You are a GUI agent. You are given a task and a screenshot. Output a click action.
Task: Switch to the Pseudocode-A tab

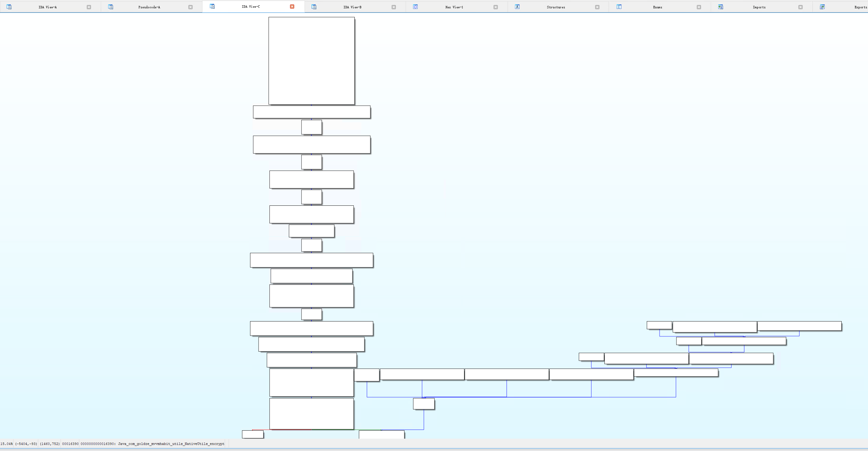(149, 7)
